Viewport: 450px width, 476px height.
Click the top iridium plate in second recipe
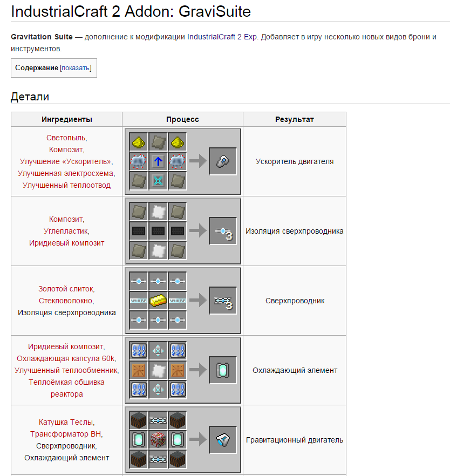pos(158,212)
